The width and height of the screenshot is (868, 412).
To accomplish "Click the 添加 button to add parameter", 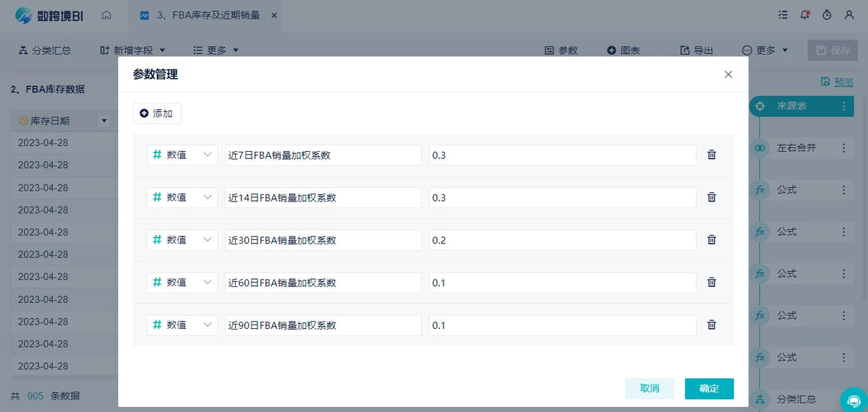I will (157, 113).
